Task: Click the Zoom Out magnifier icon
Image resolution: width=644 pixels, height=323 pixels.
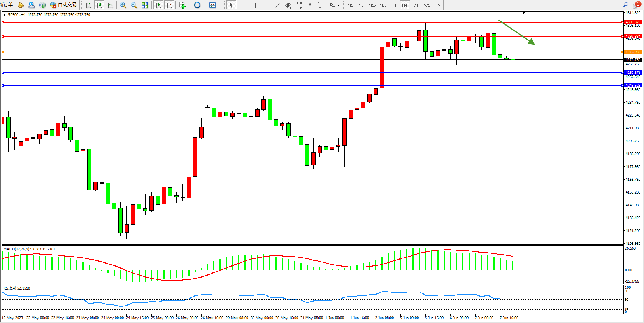Action: (x=134, y=5)
